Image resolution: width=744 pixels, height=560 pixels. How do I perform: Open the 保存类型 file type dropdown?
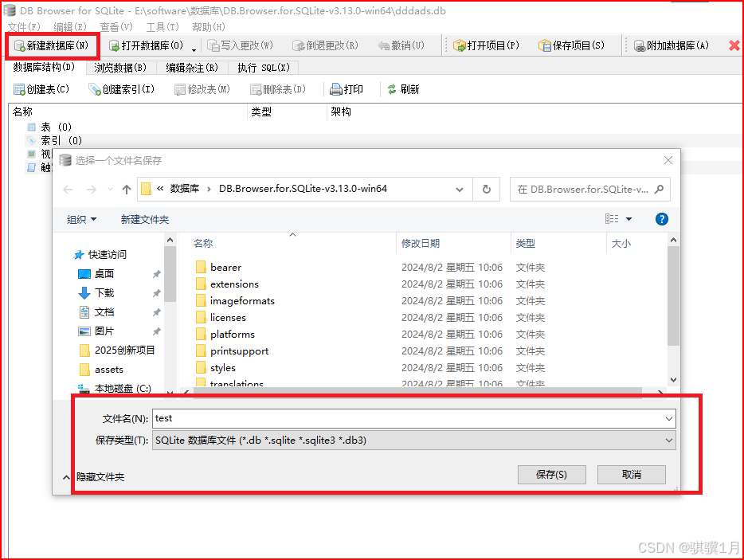413,441
